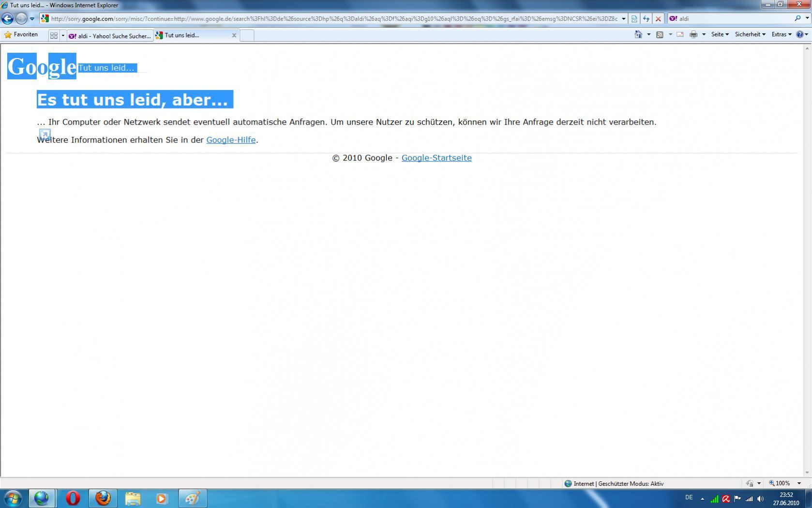
Task: Open the Favoriten favorites button
Action: 21,35
